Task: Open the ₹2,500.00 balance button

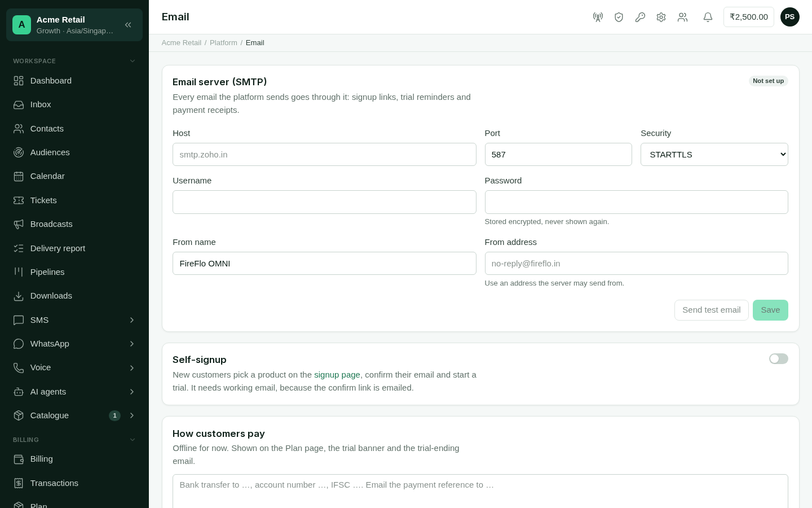Action: 749,17
